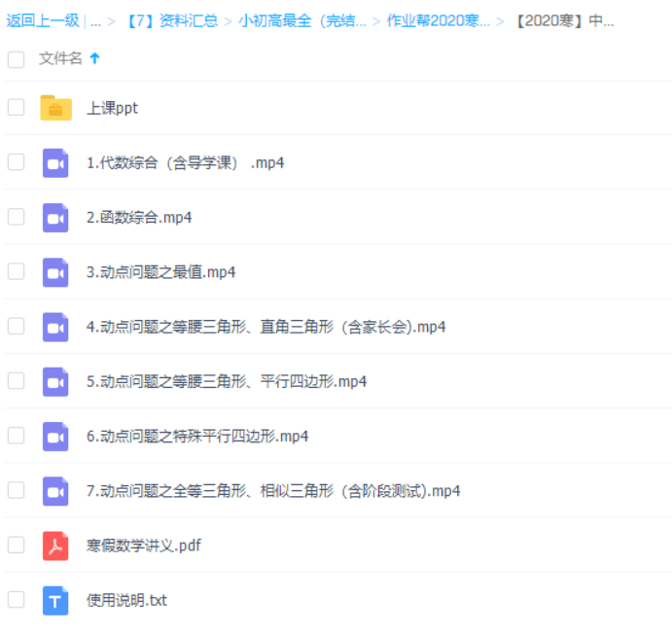Tick checkbox for 使用说明.txt
Viewport: 672px width, 635px height.
click(x=16, y=599)
